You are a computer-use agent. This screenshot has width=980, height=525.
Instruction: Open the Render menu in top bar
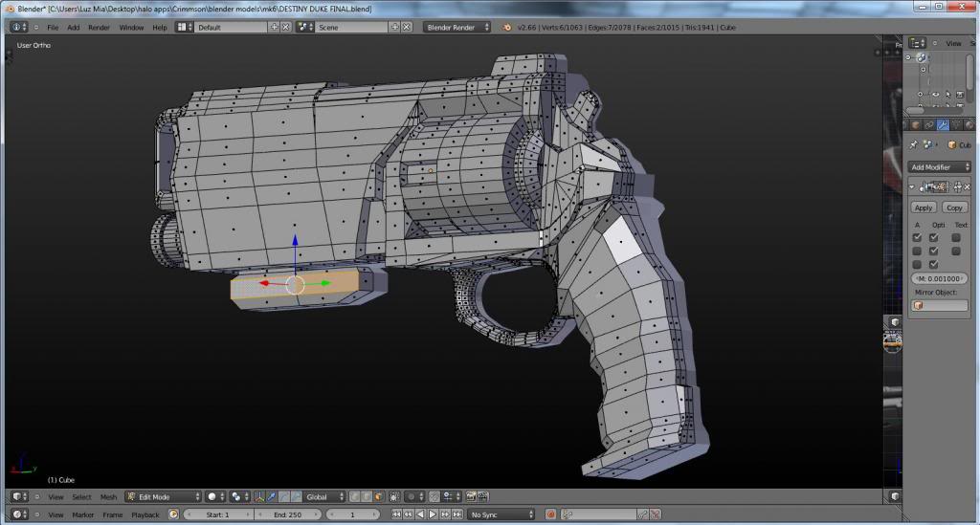[99, 27]
